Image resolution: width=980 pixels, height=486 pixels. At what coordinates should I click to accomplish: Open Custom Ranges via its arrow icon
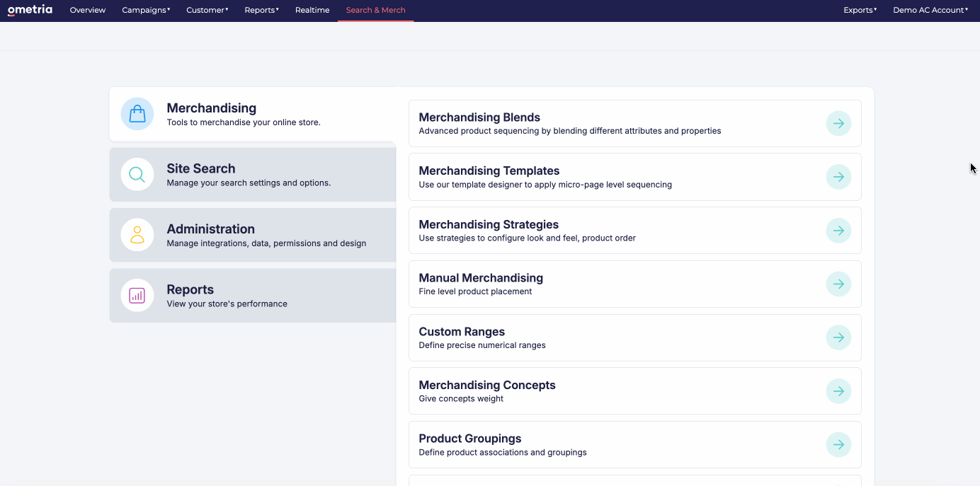point(838,337)
